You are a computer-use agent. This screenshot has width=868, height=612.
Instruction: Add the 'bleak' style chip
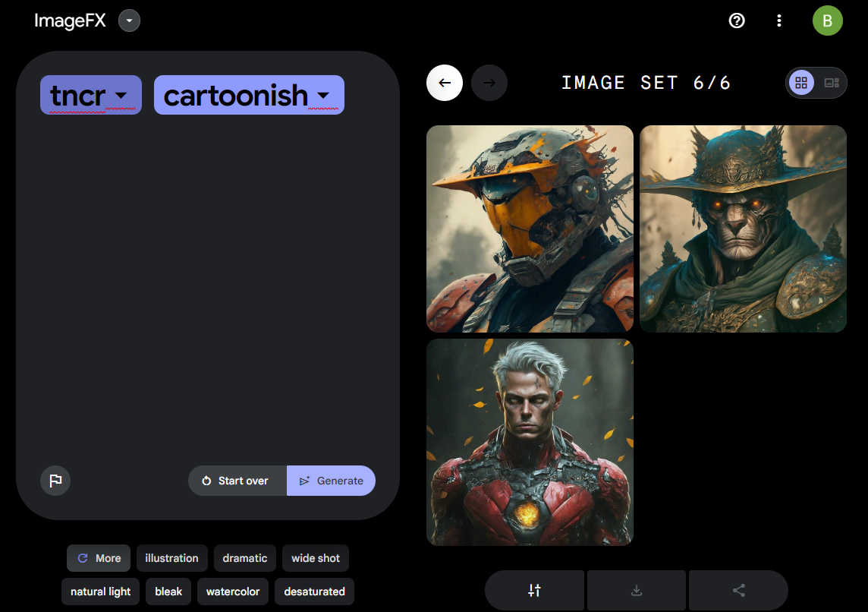pos(168,591)
